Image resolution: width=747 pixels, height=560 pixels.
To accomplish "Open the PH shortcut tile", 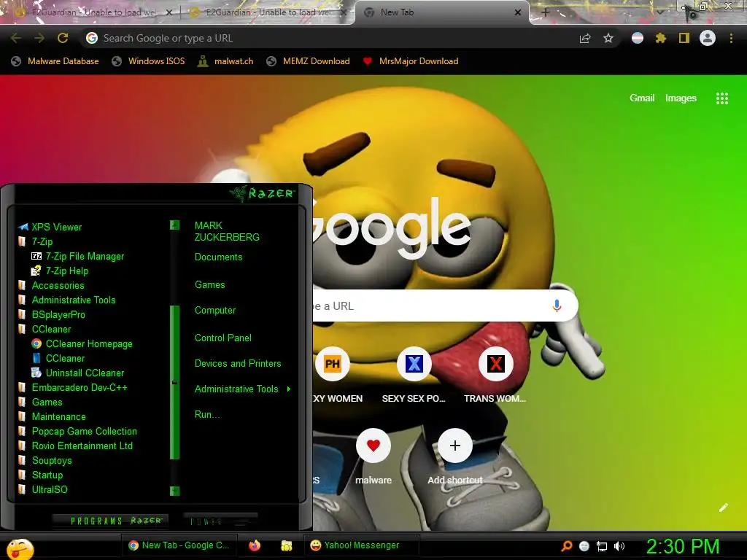I will tap(333, 364).
